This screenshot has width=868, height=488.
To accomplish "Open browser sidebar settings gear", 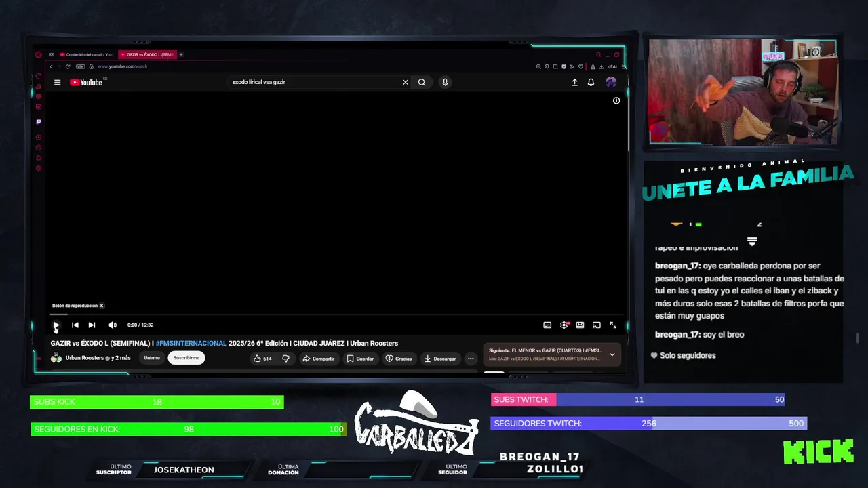I will tap(39, 168).
